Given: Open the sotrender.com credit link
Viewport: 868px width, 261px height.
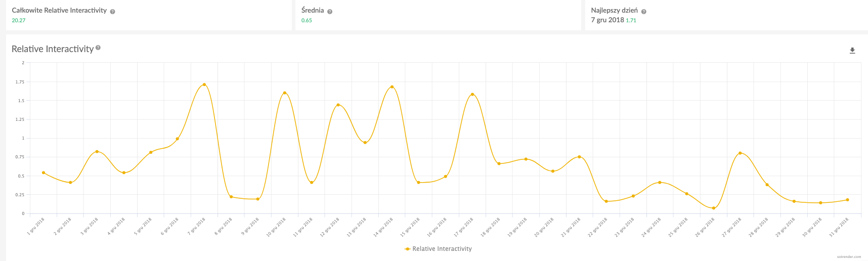Looking at the screenshot, I should (x=849, y=257).
